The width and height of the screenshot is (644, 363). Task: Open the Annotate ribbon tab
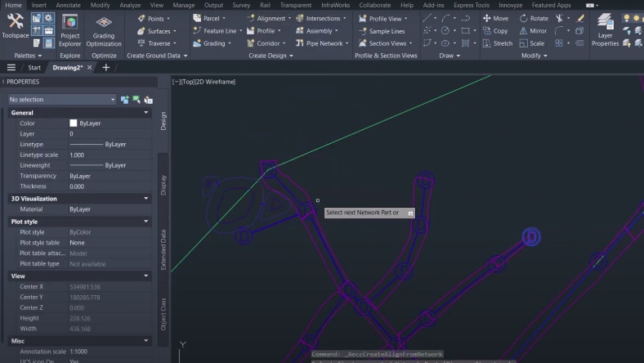pos(68,5)
